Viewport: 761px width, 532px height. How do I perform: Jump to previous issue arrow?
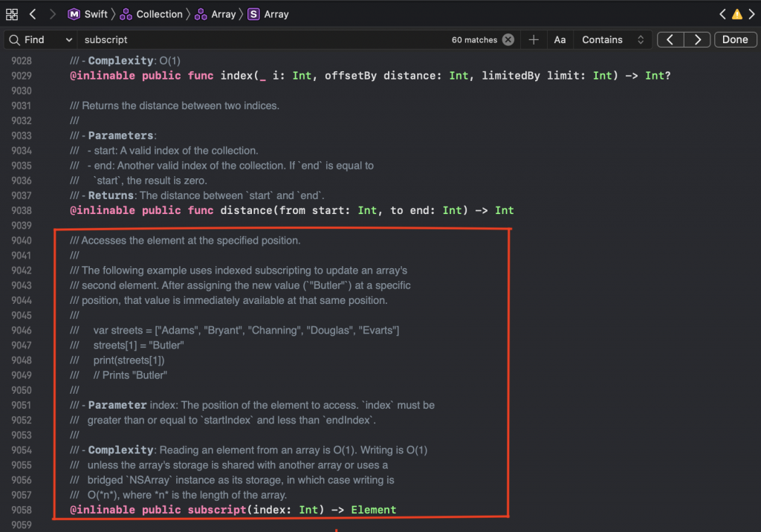click(x=722, y=14)
